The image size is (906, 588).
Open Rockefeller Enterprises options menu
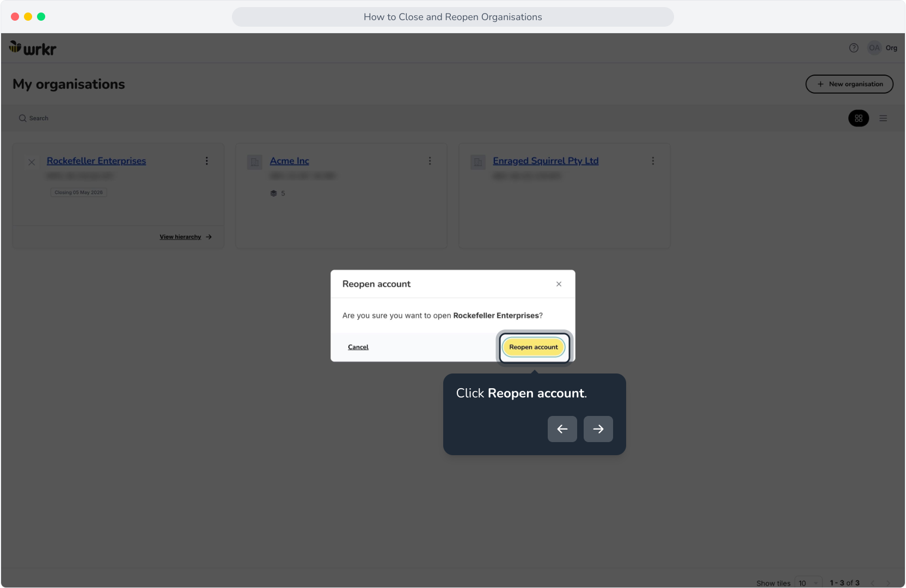point(207,161)
